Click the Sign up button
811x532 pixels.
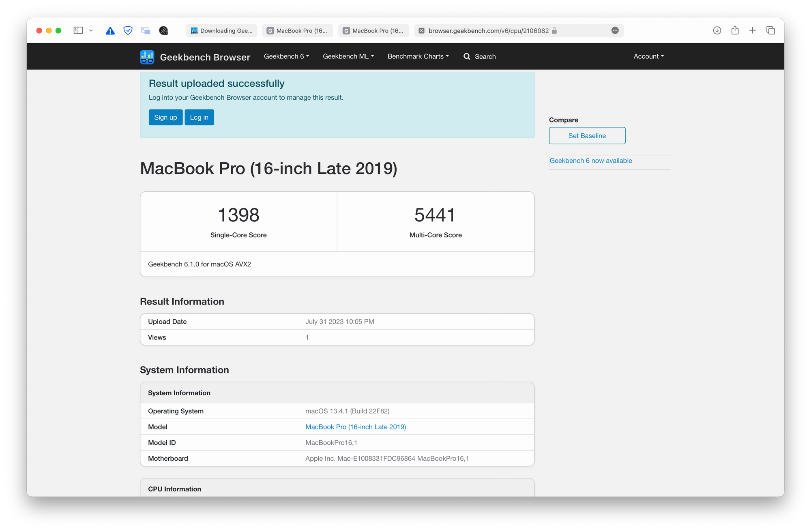tap(165, 117)
